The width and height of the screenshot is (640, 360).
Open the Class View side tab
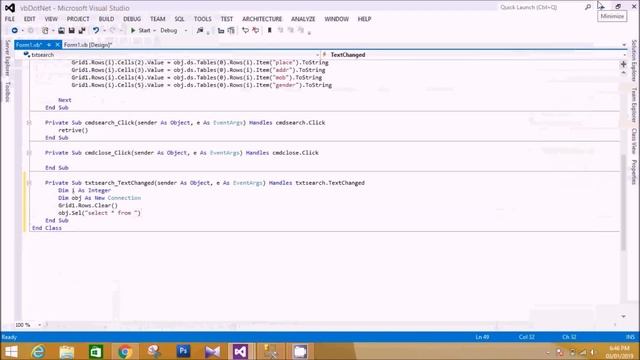(x=634, y=141)
